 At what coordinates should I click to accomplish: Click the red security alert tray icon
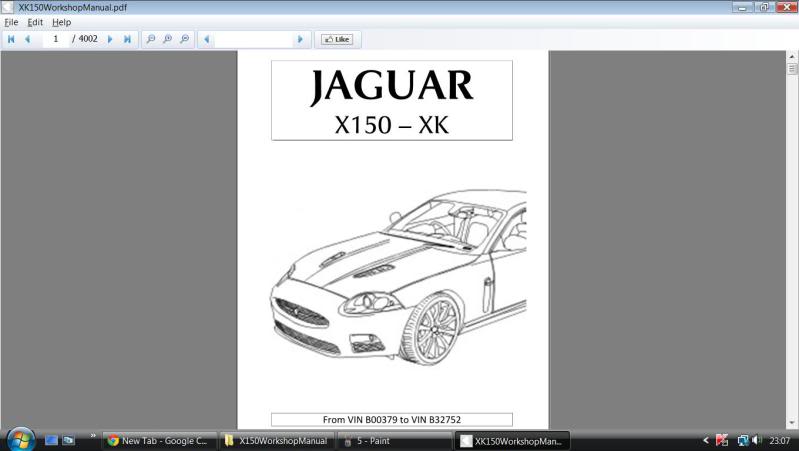pyautogui.click(x=722, y=440)
